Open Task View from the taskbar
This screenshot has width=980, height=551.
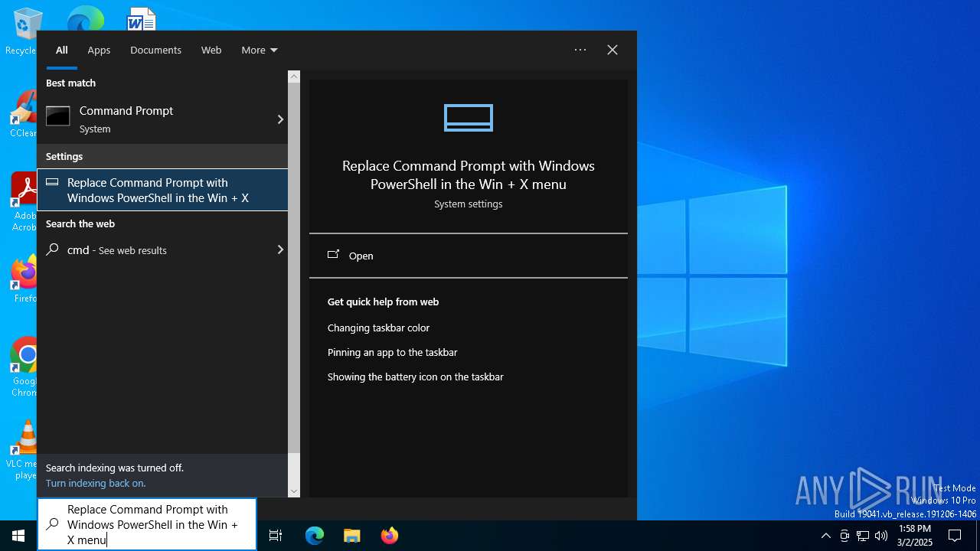pyautogui.click(x=276, y=536)
